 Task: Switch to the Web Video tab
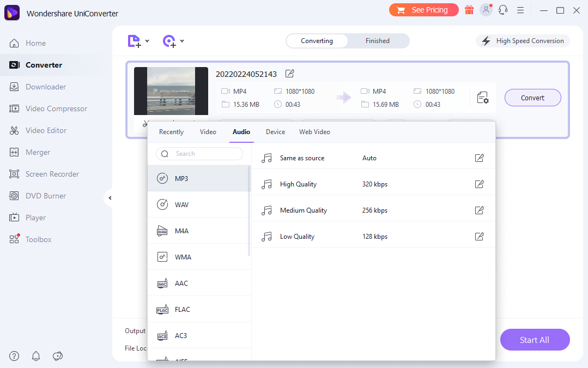(x=314, y=132)
